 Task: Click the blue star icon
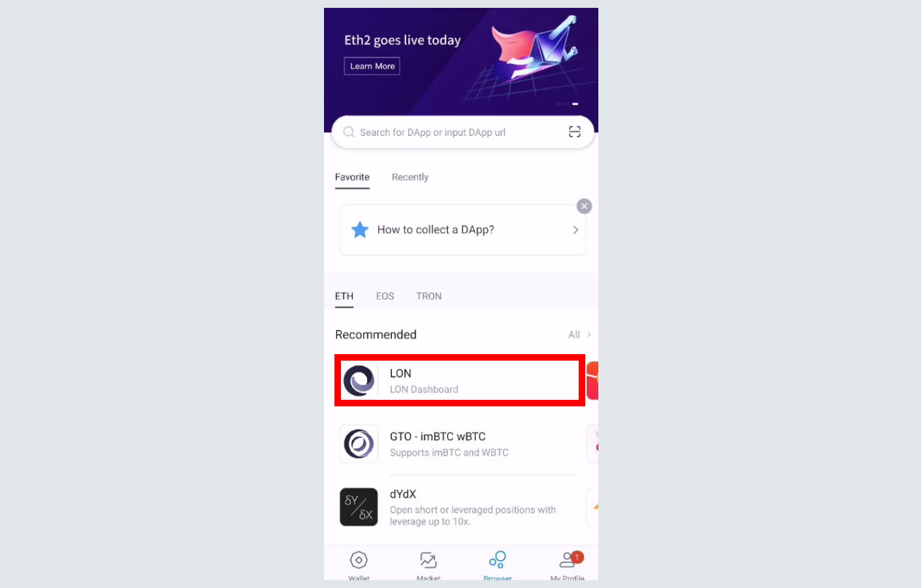point(360,229)
